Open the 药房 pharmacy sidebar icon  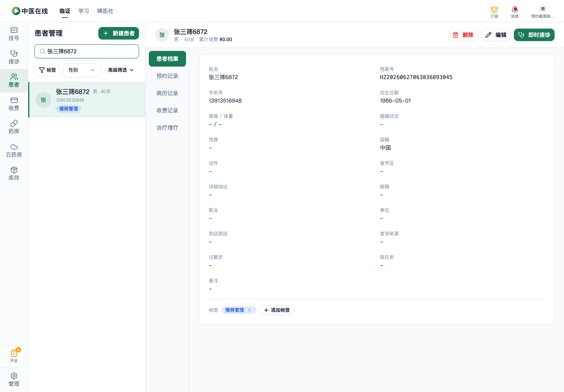(14, 127)
